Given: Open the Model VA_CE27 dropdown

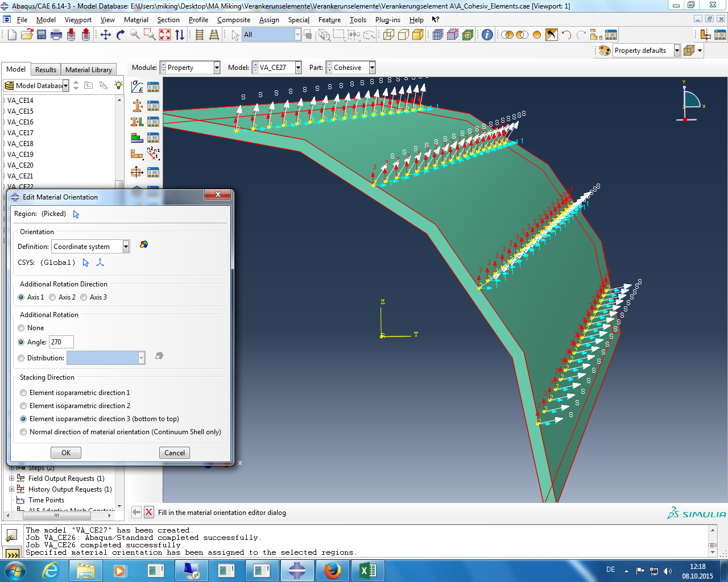Looking at the screenshot, I should (298, 68).
